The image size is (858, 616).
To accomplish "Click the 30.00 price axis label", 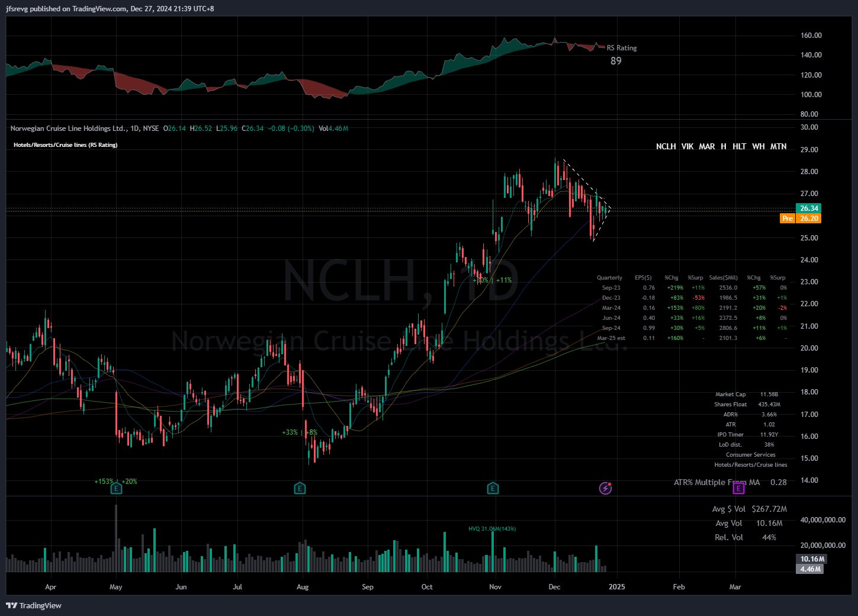I will (x=809, y=127).
